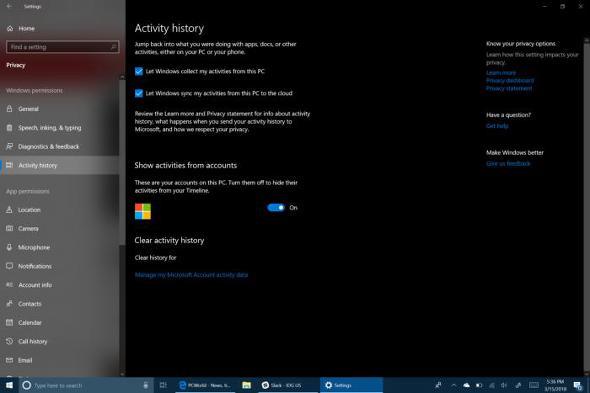Open Contacts permissions
590x393 pixels.
[x=60, y=304]
